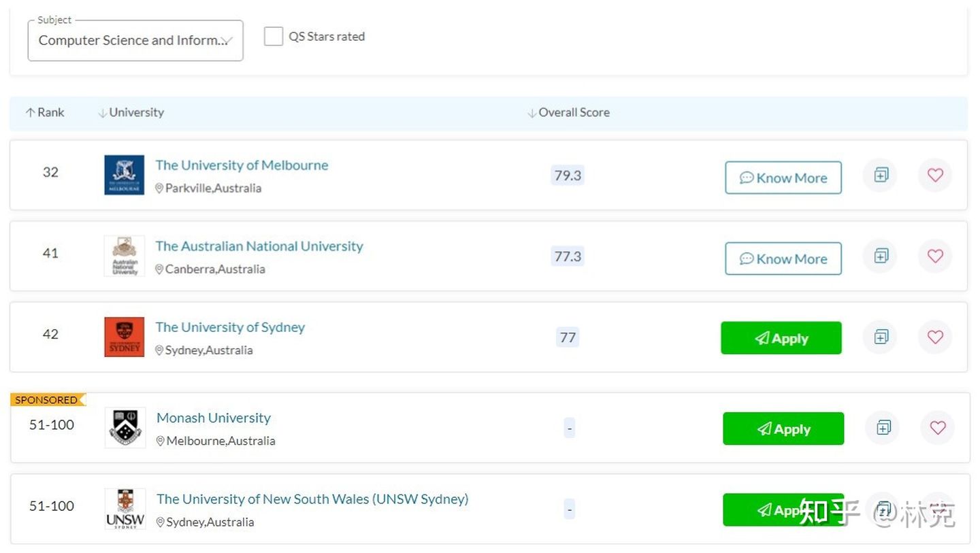980x553 pixels.
Task: Favorite University of Sydney with heart icon
Action: pyautogui.click(x=935, y=337)
